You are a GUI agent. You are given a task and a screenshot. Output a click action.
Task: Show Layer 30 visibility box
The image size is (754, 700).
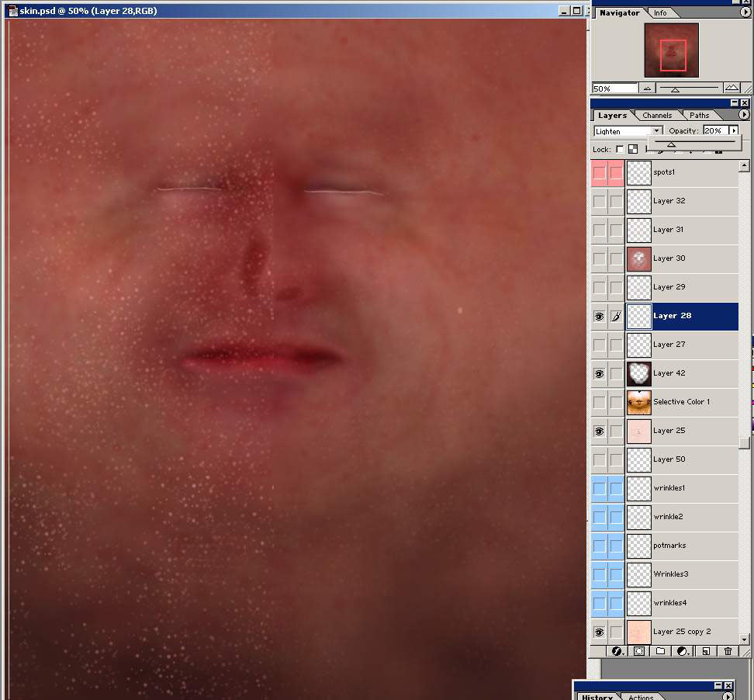[x=599, y=258]
